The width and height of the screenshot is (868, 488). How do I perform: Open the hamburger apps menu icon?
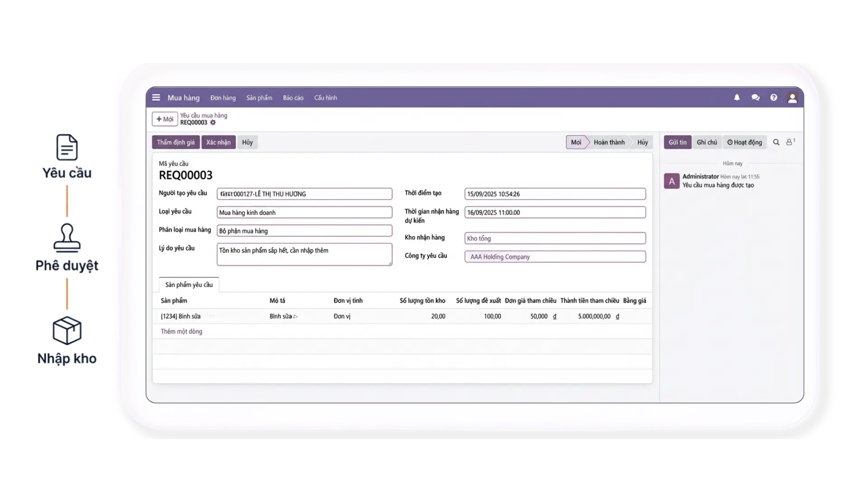click(156, 98)
